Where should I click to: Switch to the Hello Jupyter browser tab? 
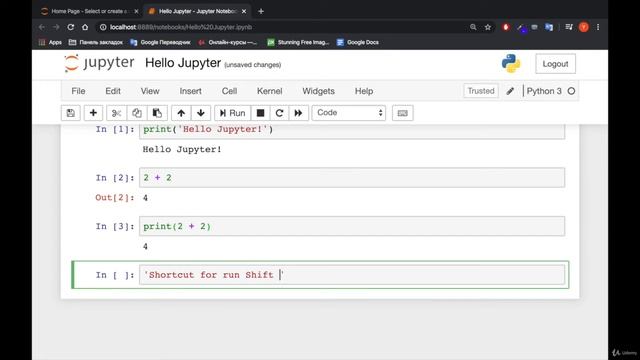[198, 11]
